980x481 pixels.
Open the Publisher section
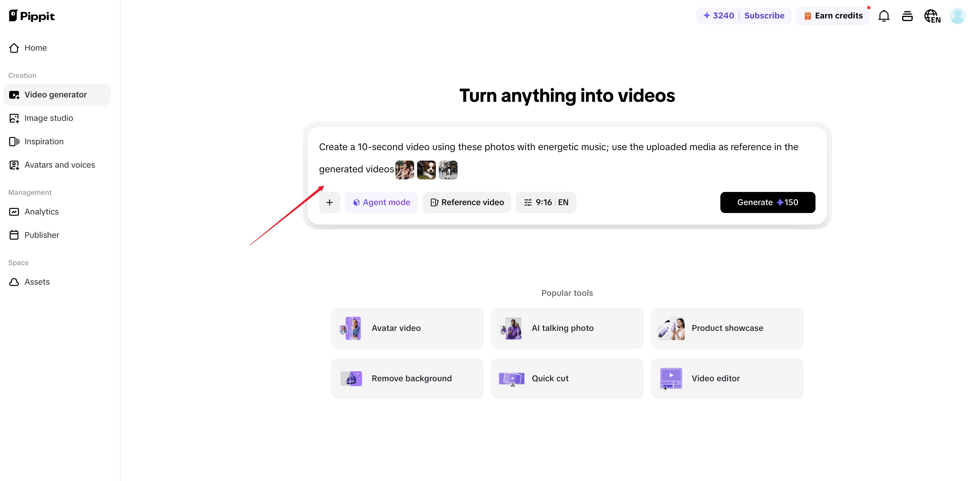pos(42,235)
